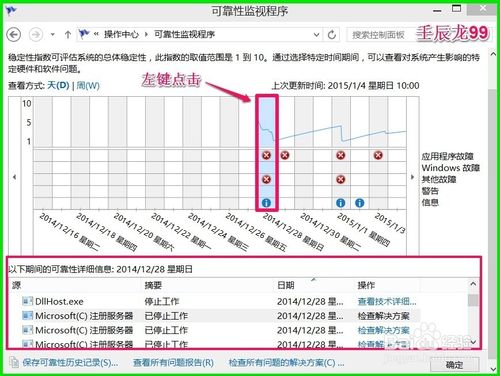Click the save-history document icon
The height and width of the screenshot is (376, 500).
click(14, 362)
